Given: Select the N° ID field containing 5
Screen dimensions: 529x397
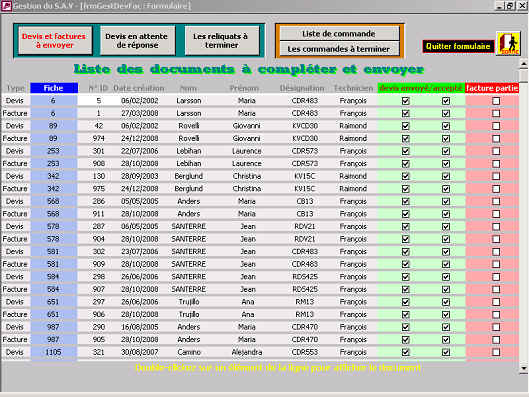Looking at the screenshot, I should point(99,101).
